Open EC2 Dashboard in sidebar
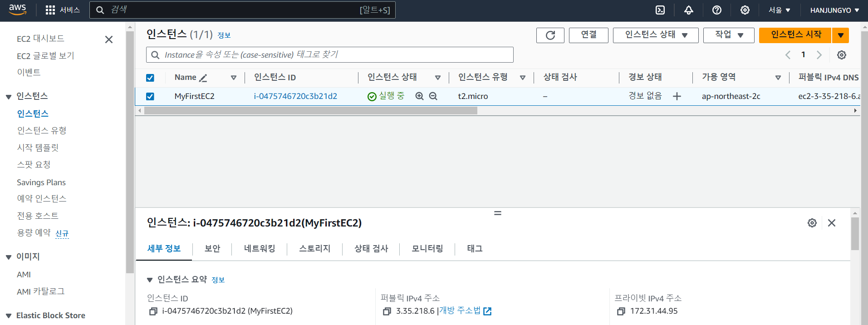The height and width of the screenshot is (325, 868). 40,39
